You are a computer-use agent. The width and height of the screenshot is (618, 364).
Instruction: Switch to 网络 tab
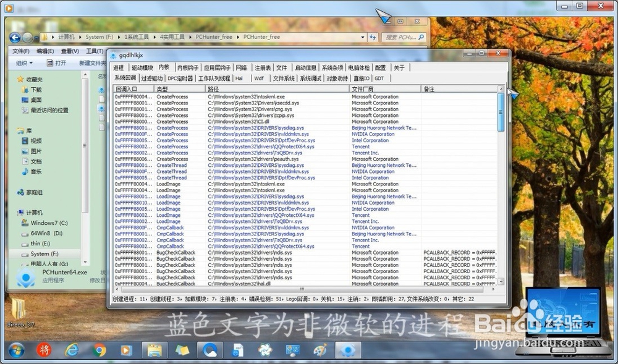pyautogui.click(x=241, y=68)
